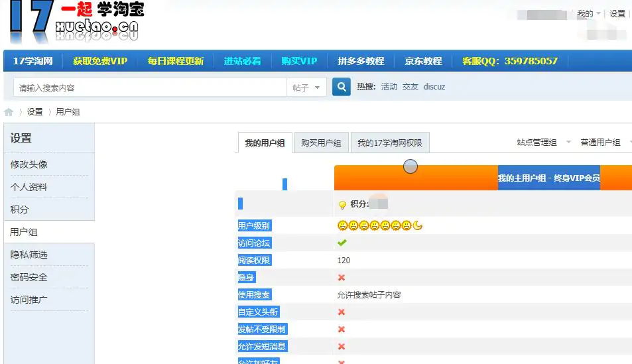Open 拼多多教程 in the navigation bar
Viewport: 632px width, 364px height.
point(361,61)
